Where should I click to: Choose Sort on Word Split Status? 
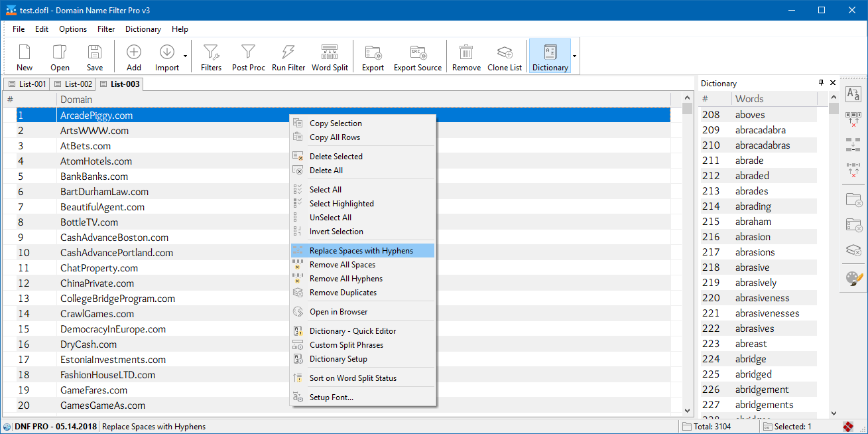[x=363, y=378]
